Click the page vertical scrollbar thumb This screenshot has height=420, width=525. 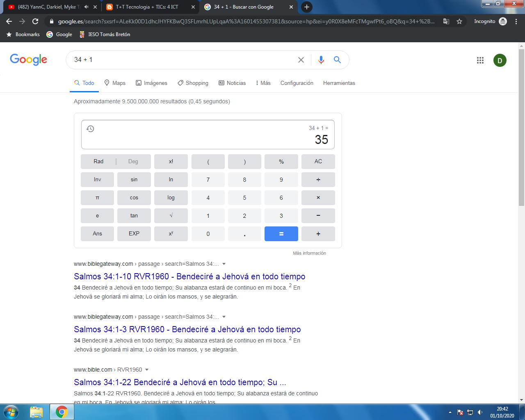click(521, 127)
